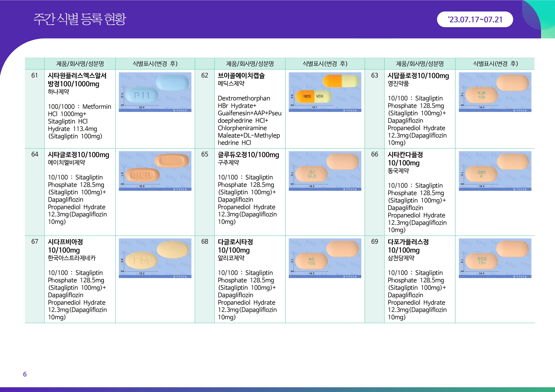
Task: Select product name 브이콜에이치캡슐
Action: tap(241, 76)
